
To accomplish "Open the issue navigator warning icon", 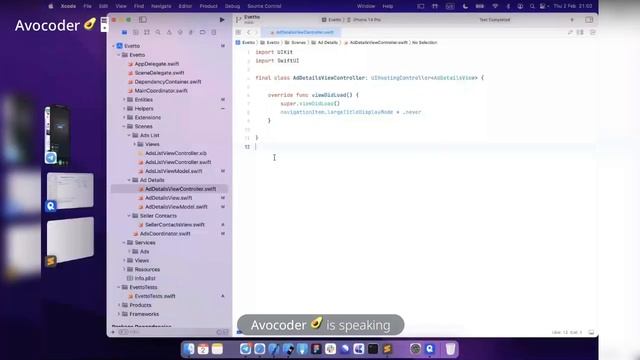I will [169, 32].
